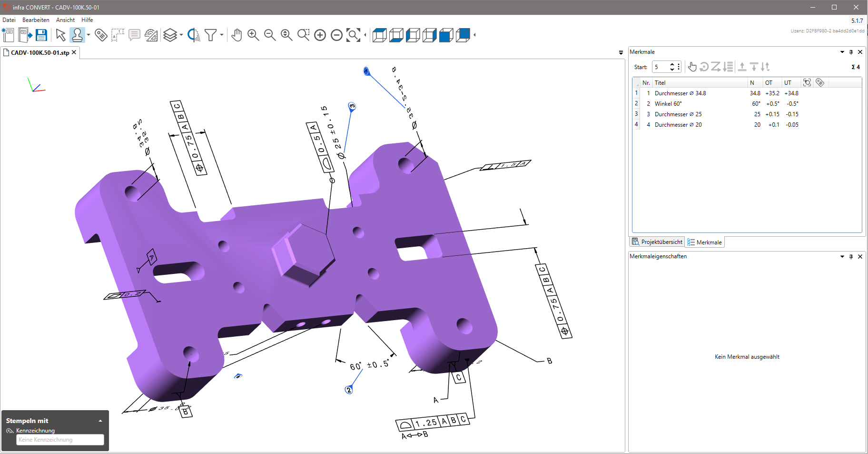Click the tag label tool icon
The image size is (868, 454).
coord(101,35)
